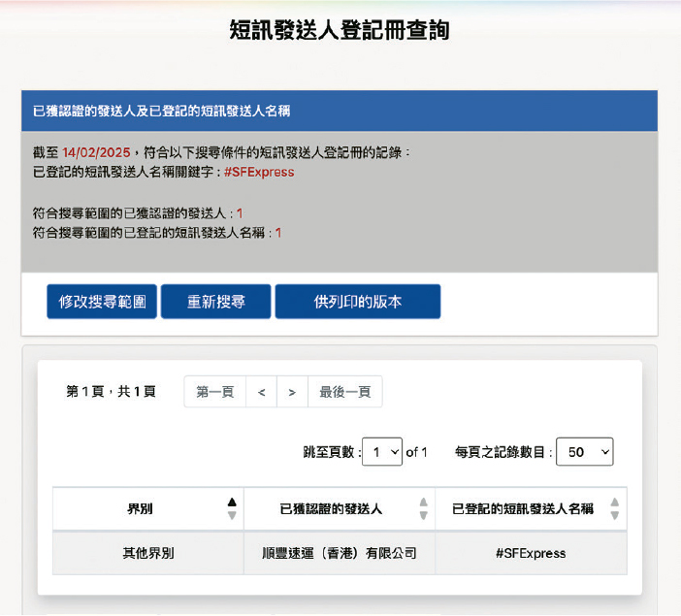Click the 界別 column header text
The height and width of the screenshot is (616, 681).
(140, 508)
